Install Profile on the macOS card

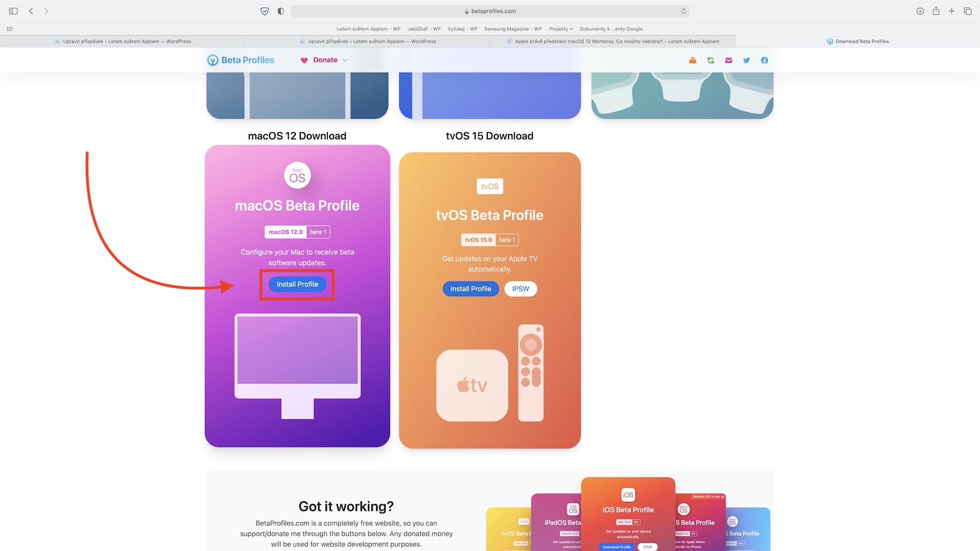tap(297, 284)
